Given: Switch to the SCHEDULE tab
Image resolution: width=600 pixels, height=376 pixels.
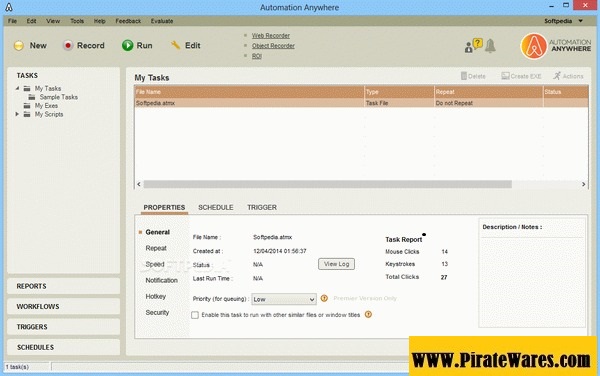Looking at the screenshot, I should pos(215,207).
